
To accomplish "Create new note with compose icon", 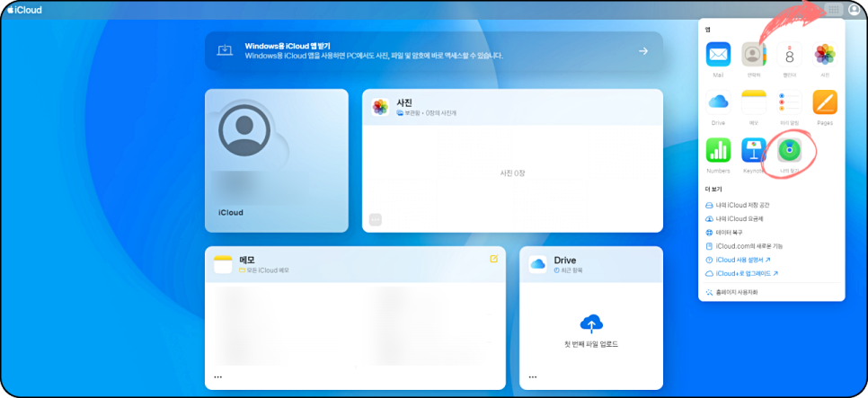I will click(x=494, y=259).
